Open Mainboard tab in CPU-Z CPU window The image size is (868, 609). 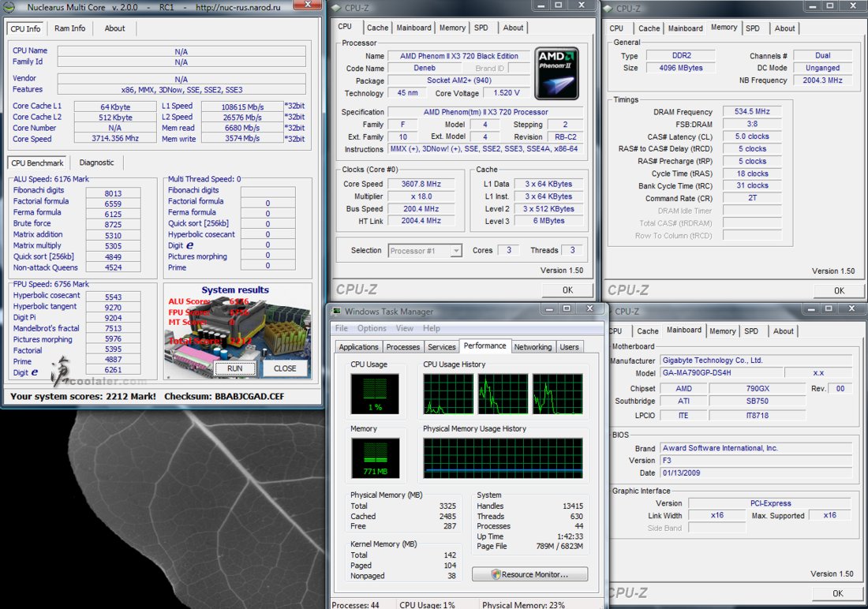(413, 28)
